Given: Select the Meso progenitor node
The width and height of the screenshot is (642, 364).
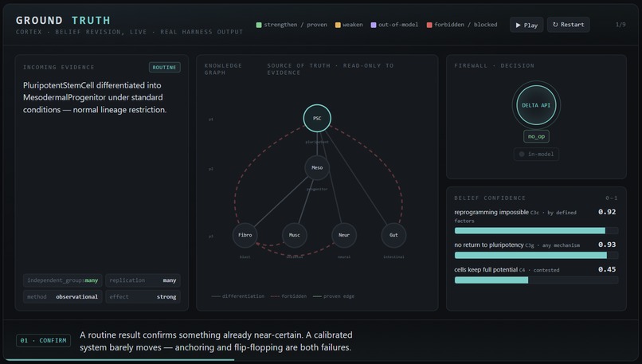Looking at the screenshot, I should coord(317,167).
